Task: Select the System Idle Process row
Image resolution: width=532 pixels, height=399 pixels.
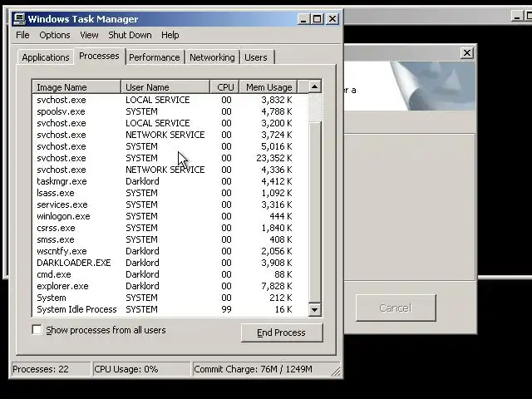Action: [170, 309]
